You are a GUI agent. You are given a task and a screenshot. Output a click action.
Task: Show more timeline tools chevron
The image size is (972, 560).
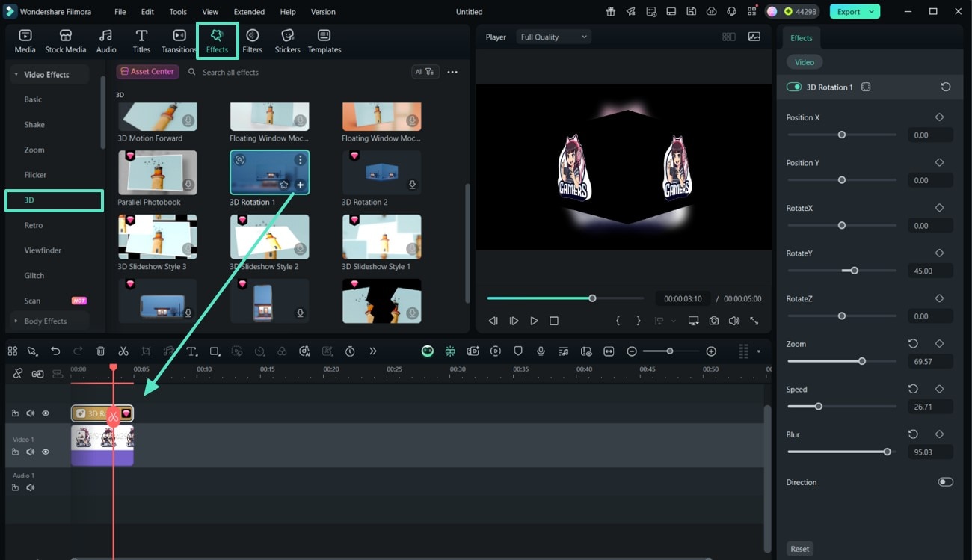coord(372,351)
